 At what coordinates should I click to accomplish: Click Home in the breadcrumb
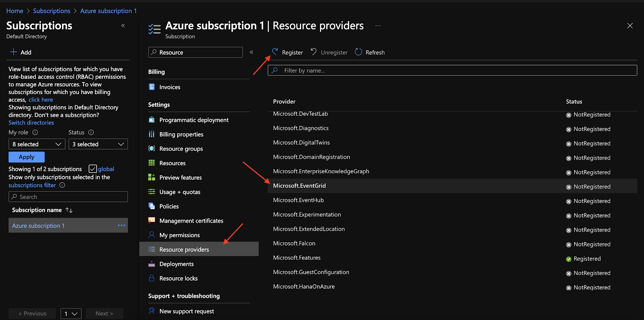[x=15, y=11]
